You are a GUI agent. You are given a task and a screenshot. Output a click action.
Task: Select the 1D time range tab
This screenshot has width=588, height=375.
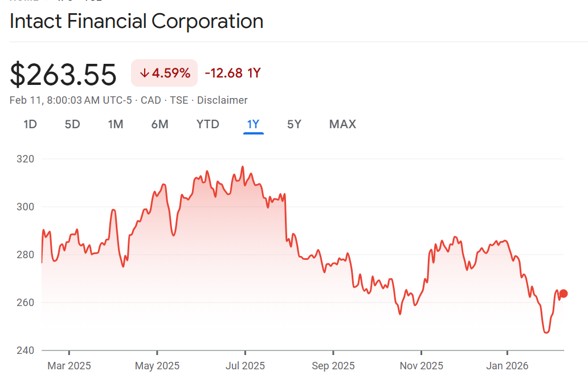click(x=30, y=124)
